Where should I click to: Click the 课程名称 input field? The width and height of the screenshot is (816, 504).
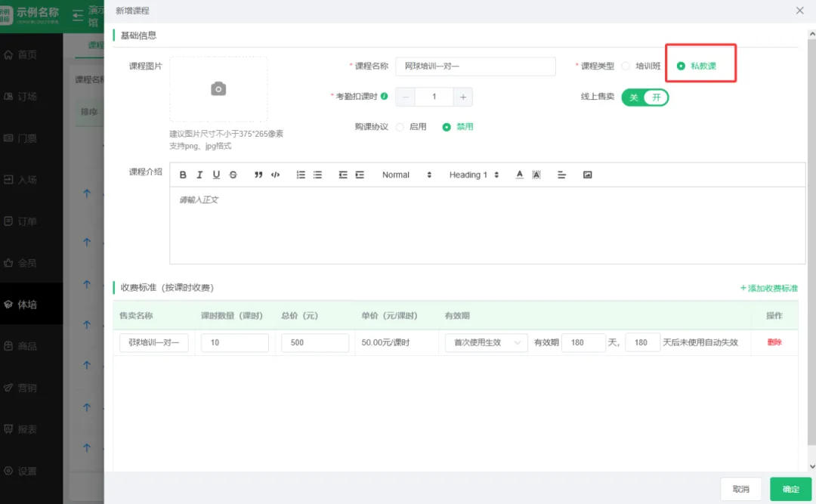(475, 66)
